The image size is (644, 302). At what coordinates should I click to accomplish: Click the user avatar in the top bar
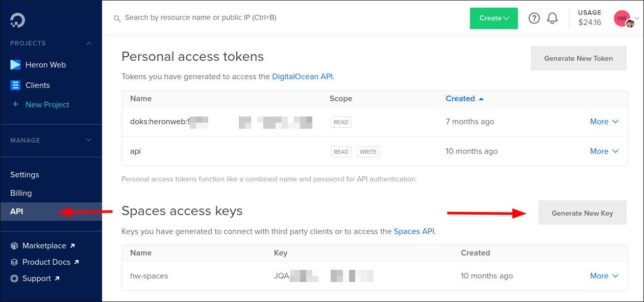(x=622, y=18)
